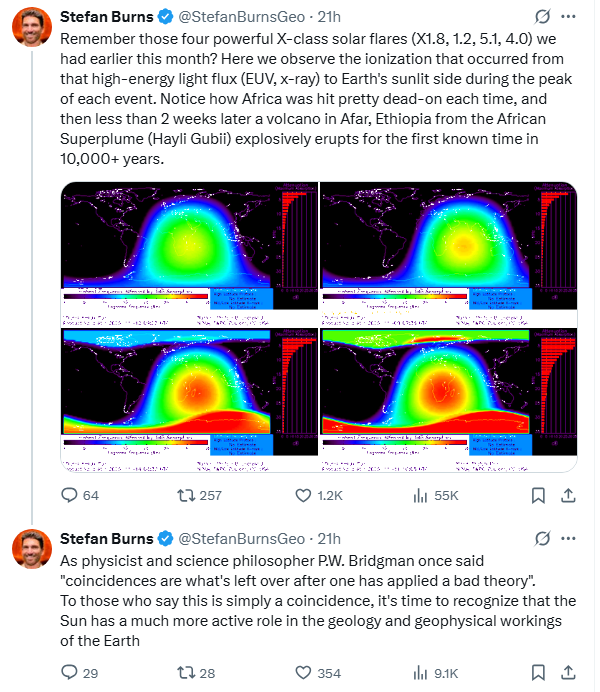The image size is (600, 692).
Task: Open more options menu on first tweet
Action: (x=569, y=17)
